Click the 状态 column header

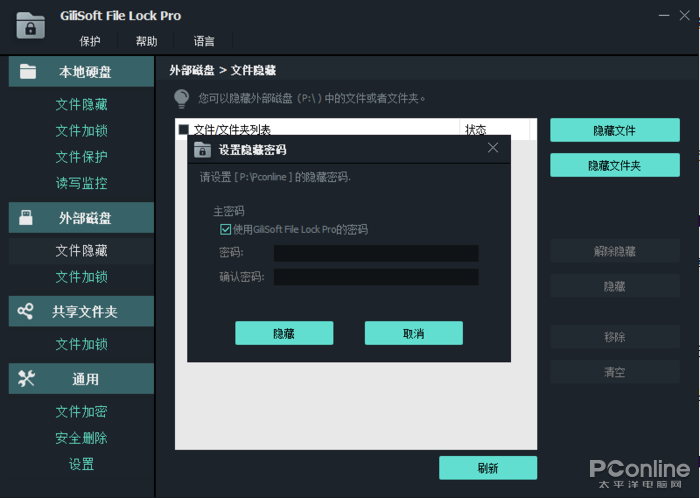pyautogui.click(x=495, y=129)
